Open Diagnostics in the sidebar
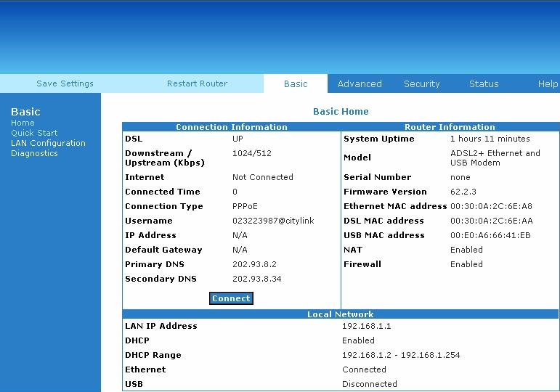560x392 pixels. click(34, 153)
